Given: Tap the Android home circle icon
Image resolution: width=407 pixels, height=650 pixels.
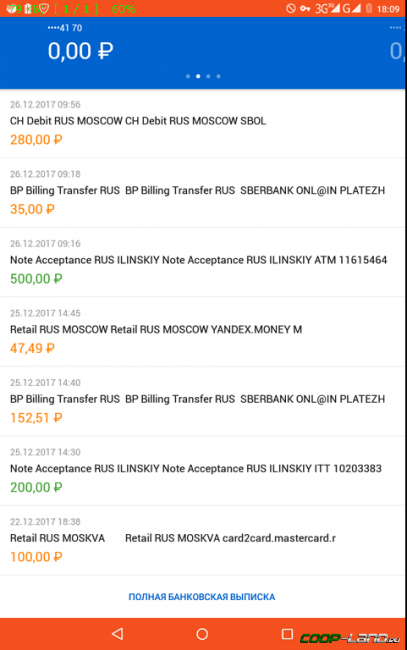Looking at the screenshot, I should pos(202,634).
